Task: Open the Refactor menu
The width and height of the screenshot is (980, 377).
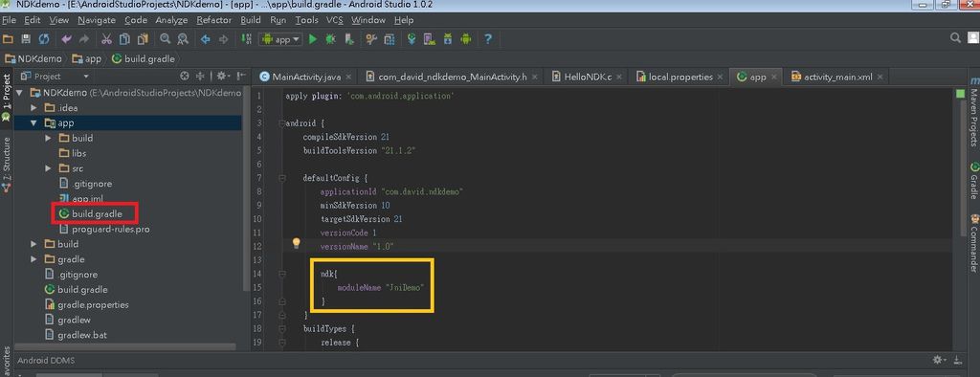Action: tap(213, 20)
